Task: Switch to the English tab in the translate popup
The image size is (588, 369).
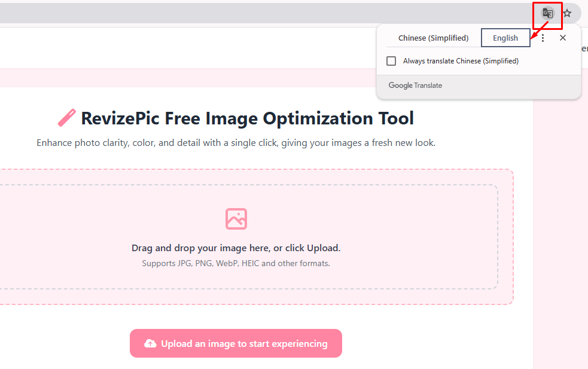Action: (x=505, y=37)
